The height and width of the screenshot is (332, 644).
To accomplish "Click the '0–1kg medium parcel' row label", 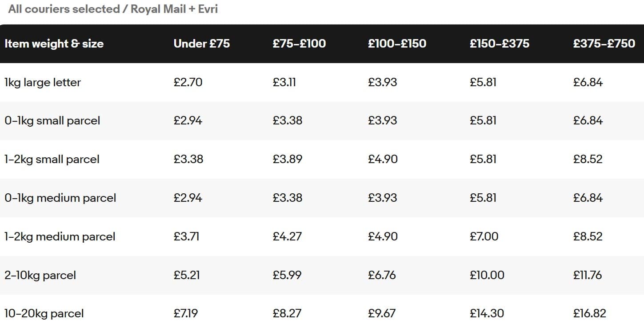I will click(x=60, y=198).
